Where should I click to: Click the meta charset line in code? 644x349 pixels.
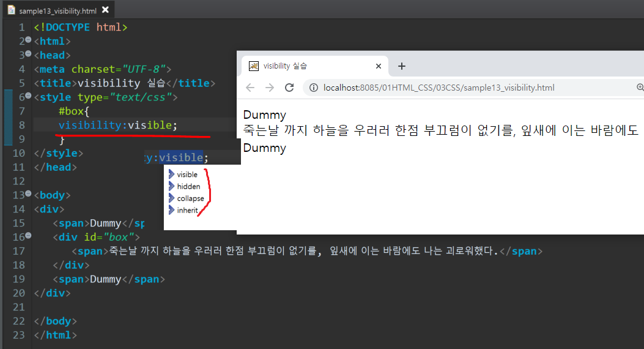click(x=102, y=69)
